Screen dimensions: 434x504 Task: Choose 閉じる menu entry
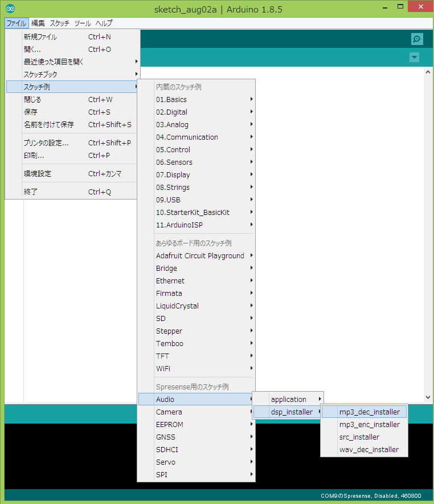point(72,100)
